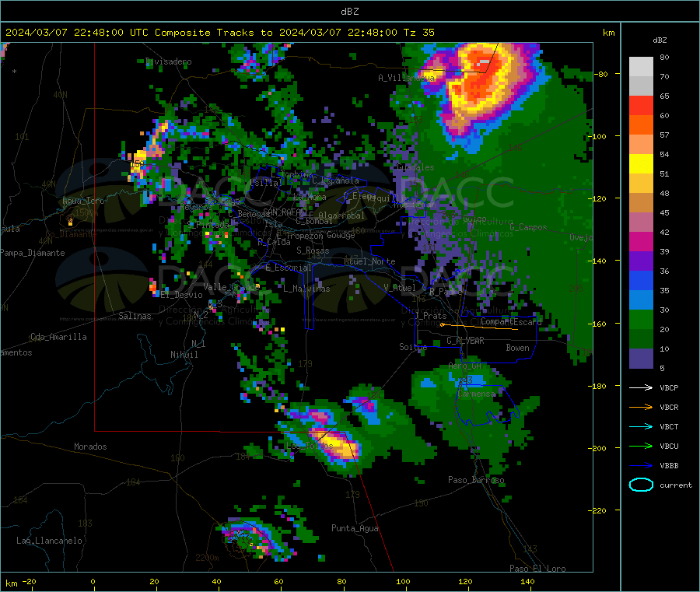Click the green VBCU arrow icon
This screenshot has width=700, height=592.
tap(641, 446)
